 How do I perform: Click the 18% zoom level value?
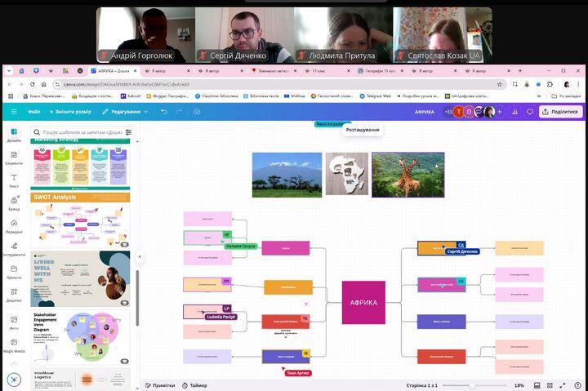pyautogui.click(x=519, y=385)
